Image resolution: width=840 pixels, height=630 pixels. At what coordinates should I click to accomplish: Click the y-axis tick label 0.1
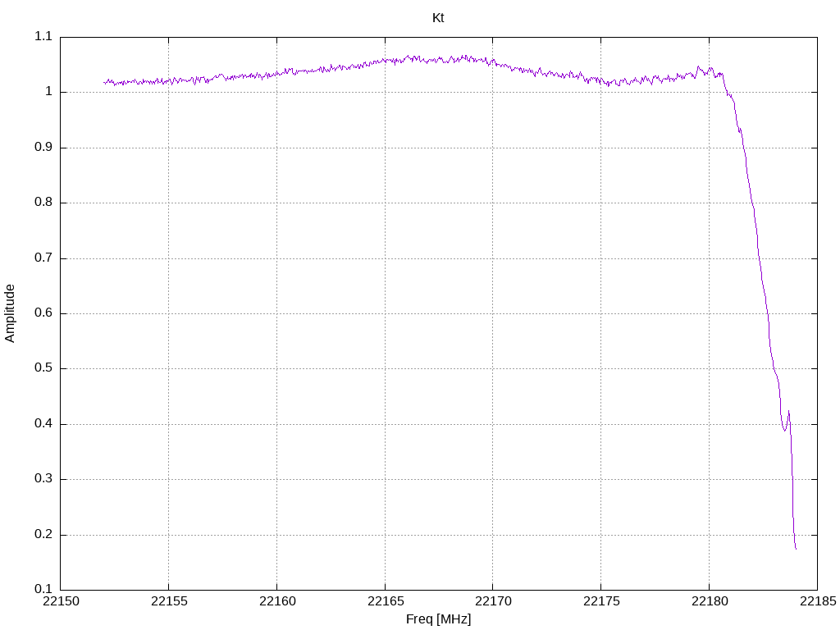[43, 589]
